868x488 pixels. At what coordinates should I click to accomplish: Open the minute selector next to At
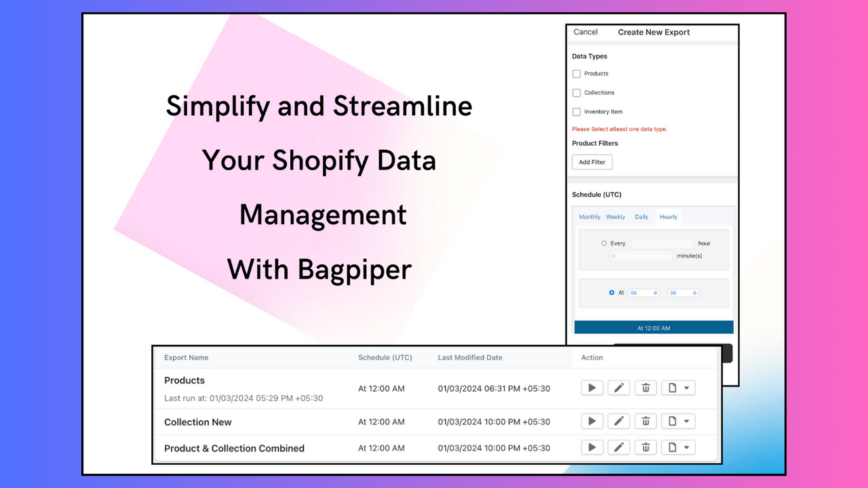pos(683,293)
